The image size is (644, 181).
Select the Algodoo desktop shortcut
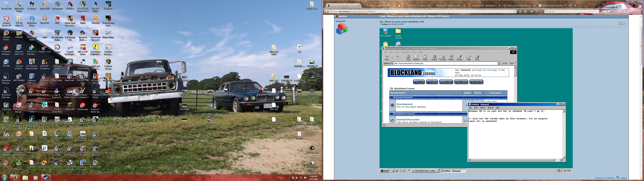click(19, 135)
